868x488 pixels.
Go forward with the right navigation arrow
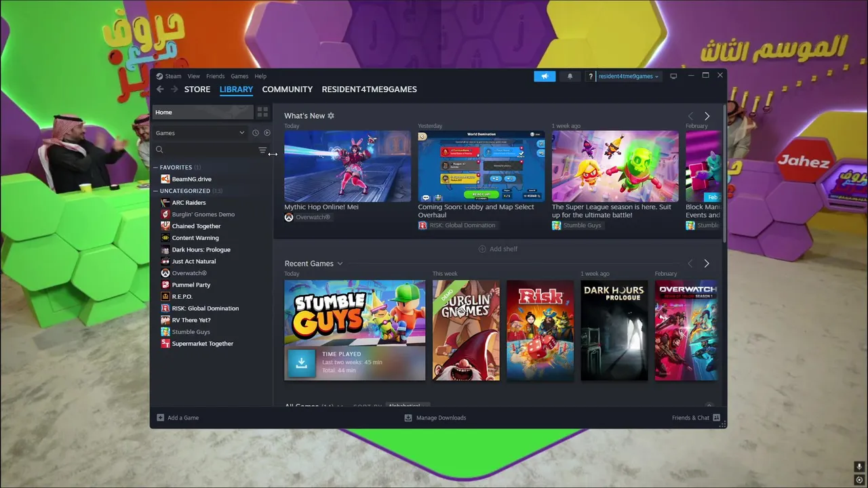174,89
